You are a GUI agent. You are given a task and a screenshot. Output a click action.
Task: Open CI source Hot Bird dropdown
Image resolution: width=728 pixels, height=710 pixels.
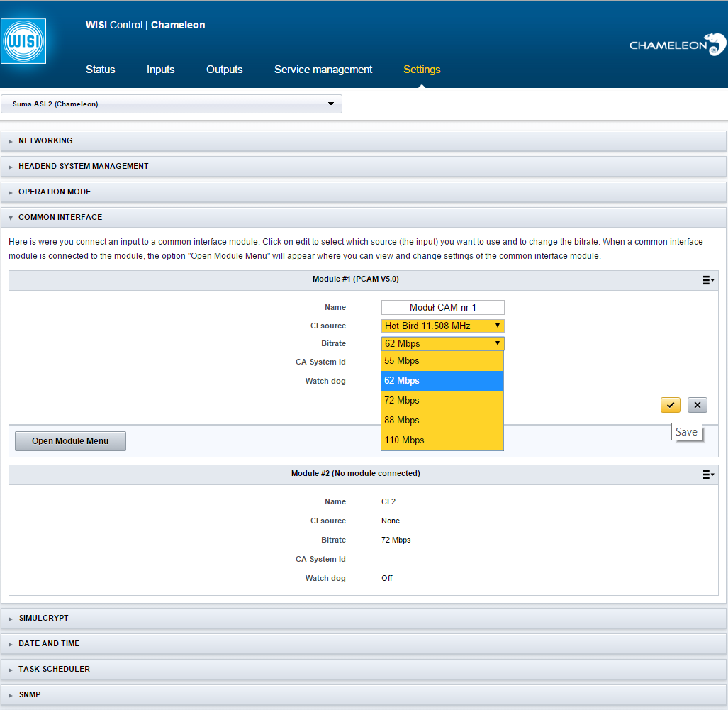(x=442, y=326)
